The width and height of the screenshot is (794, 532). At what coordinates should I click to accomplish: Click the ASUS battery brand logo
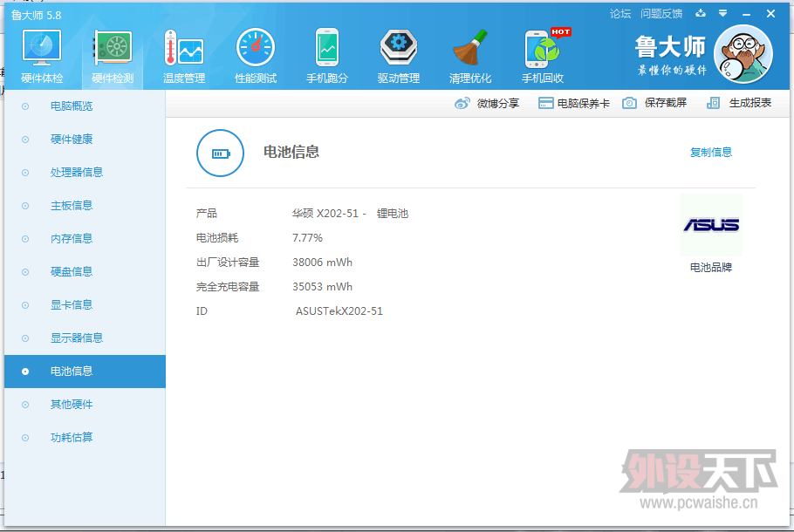click(711, 225)
